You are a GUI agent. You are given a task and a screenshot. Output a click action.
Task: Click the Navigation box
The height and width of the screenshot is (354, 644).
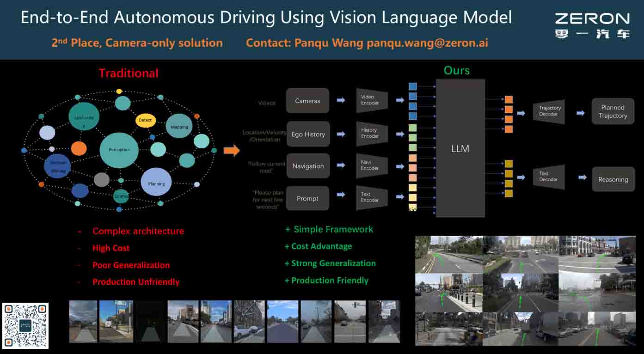(x=308, y=166)
